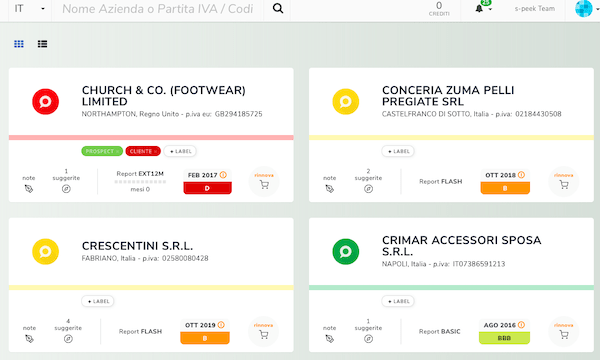Click the red D rating badge
The height and width of the screenshot is (360, 600).
(207, 188)
